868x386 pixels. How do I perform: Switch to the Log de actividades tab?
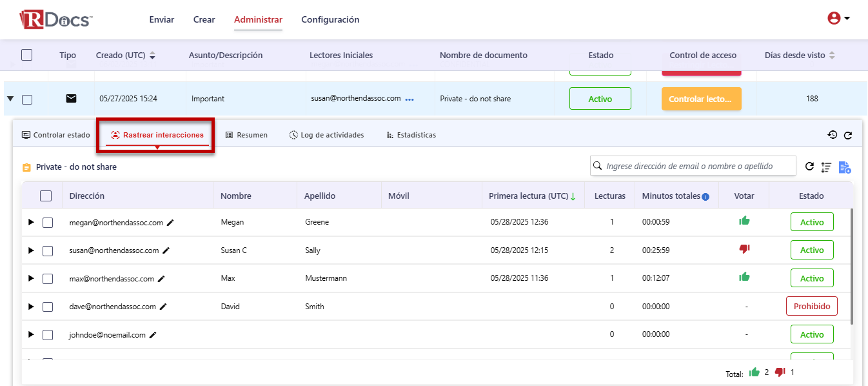tap(326, 135)
